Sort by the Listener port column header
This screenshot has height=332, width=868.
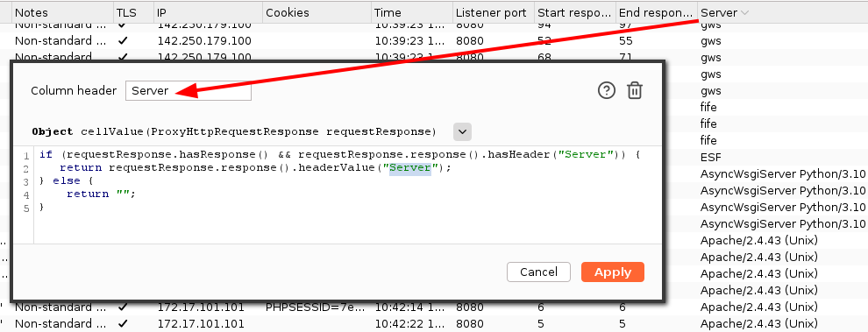(x=494, y=12)
